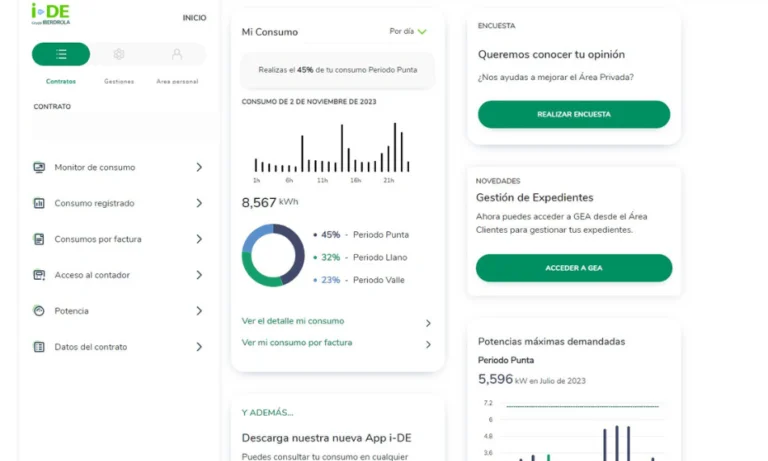Open the Área personal user icon
The image size is (768, 461).
[x=177, y=54]
